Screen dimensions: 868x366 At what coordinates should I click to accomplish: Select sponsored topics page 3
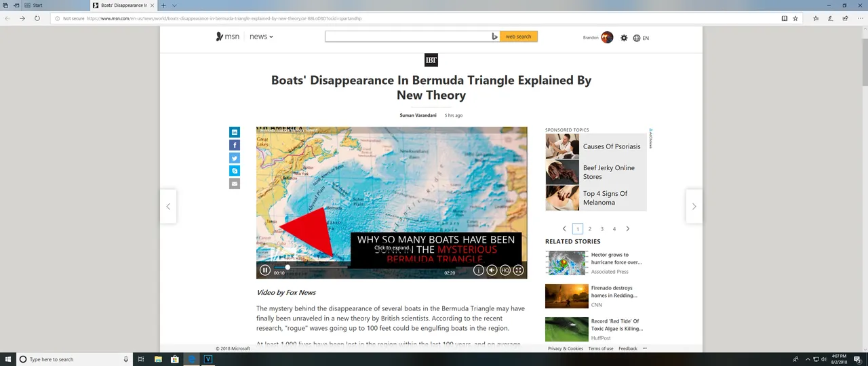point(602,229)
